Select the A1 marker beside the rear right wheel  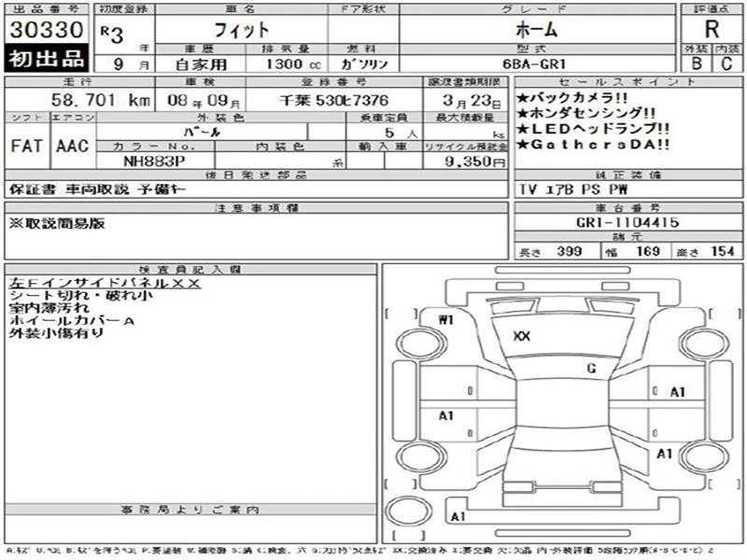click(x=665, y=454)
